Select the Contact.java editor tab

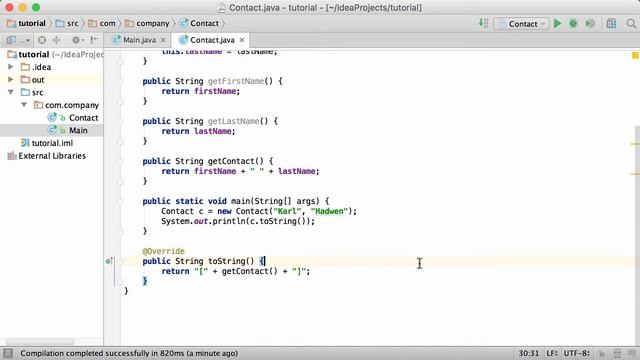tap(212, 40)
